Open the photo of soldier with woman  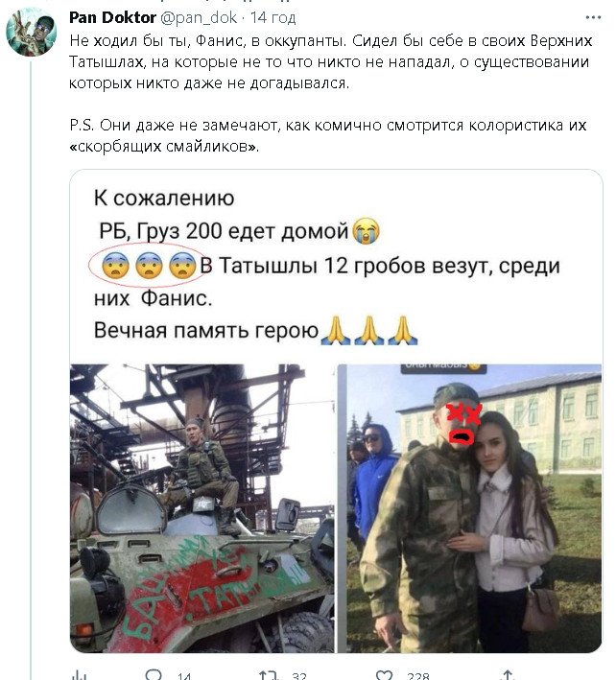(x=470, y=508)
